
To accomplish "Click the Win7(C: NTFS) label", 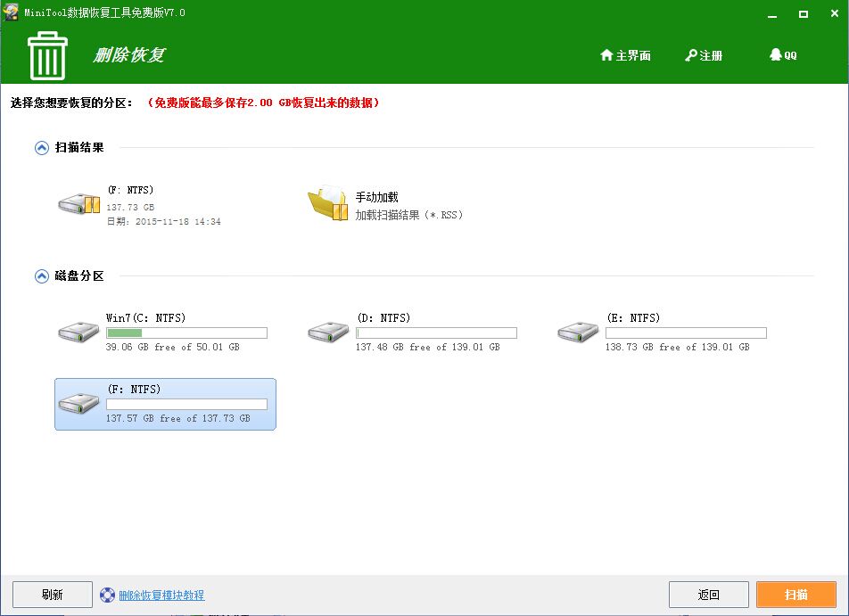I will coord(145,317).
